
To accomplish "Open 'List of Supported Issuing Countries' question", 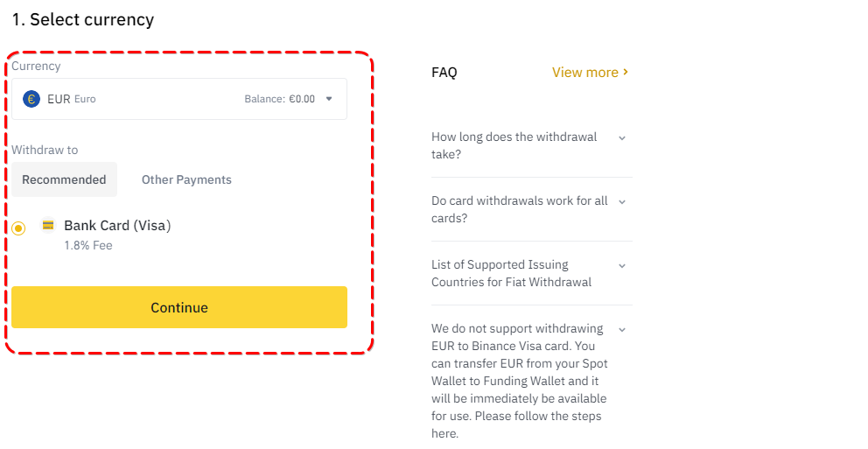I will 511,273.
